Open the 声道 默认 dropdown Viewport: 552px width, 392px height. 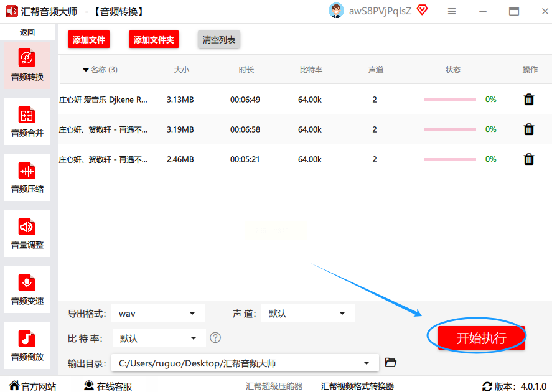[x=307, y=313]
